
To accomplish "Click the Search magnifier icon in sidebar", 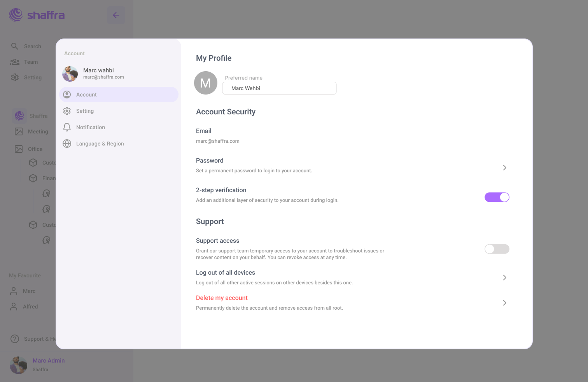I will 15,46.
